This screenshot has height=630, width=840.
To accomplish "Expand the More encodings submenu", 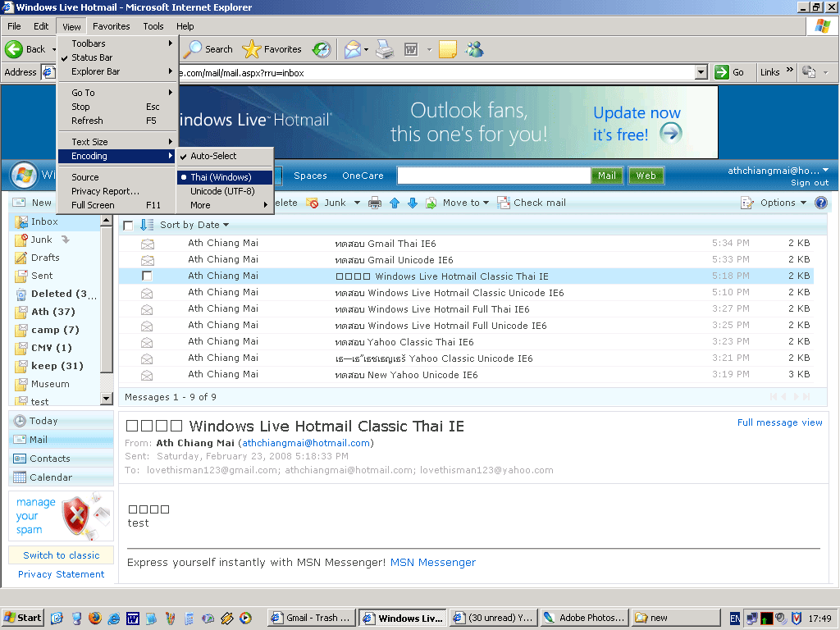I will point(225,204).
